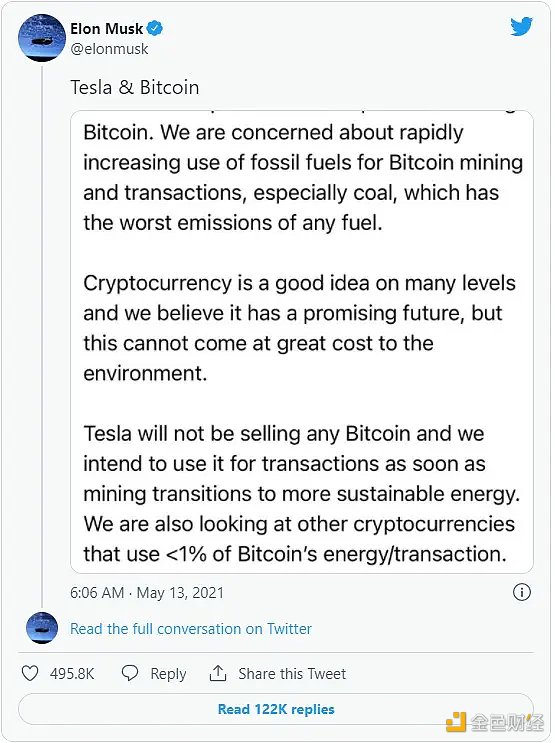Click the small avatar beside conversation link

42,628
